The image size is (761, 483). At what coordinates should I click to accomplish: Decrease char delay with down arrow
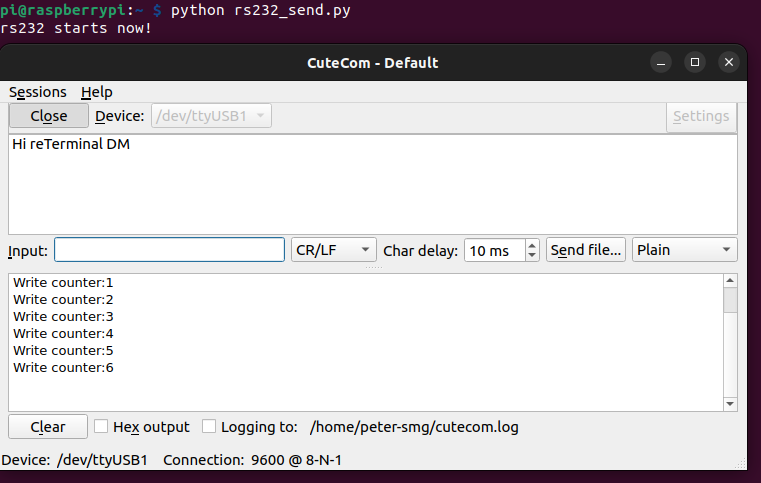(532, 255)
